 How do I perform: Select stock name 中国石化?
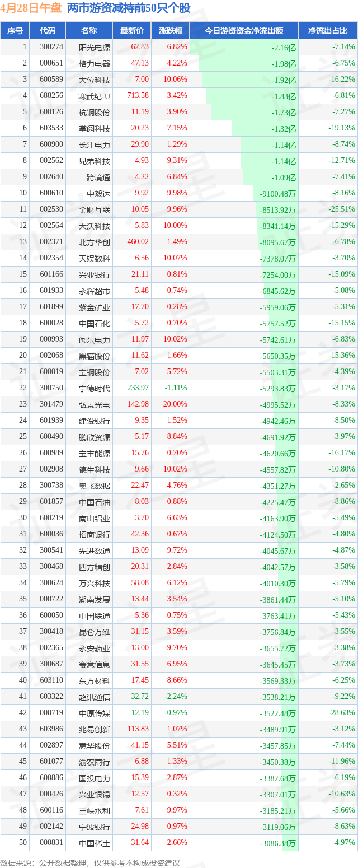95,323
